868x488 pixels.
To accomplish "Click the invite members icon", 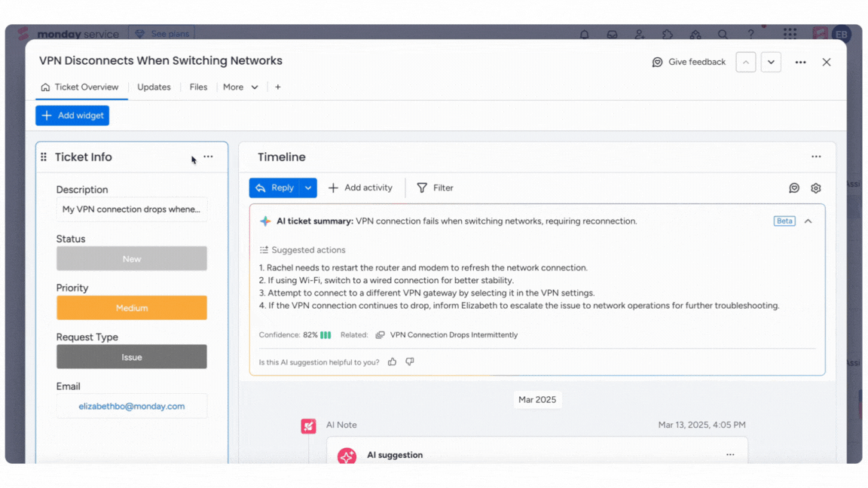I will coord(640,35).
